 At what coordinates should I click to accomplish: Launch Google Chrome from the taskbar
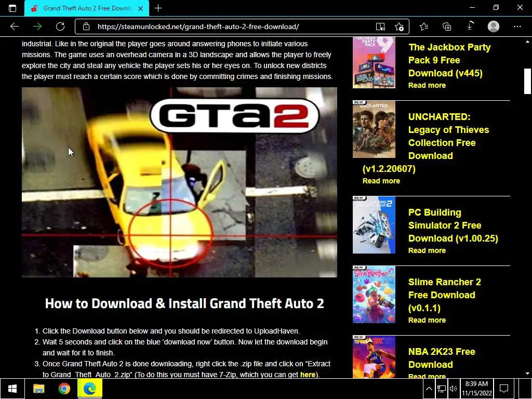(64, 389)
